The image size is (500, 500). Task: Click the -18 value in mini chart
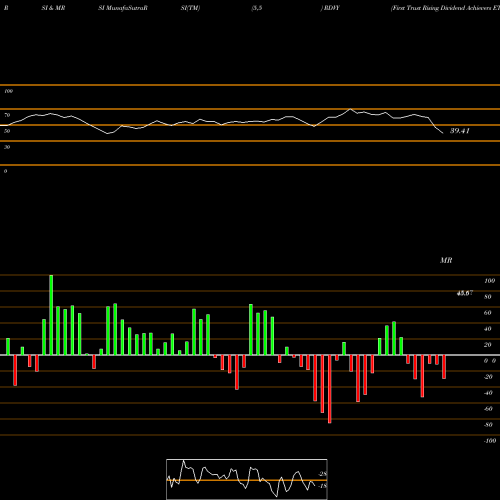(323, 486)
